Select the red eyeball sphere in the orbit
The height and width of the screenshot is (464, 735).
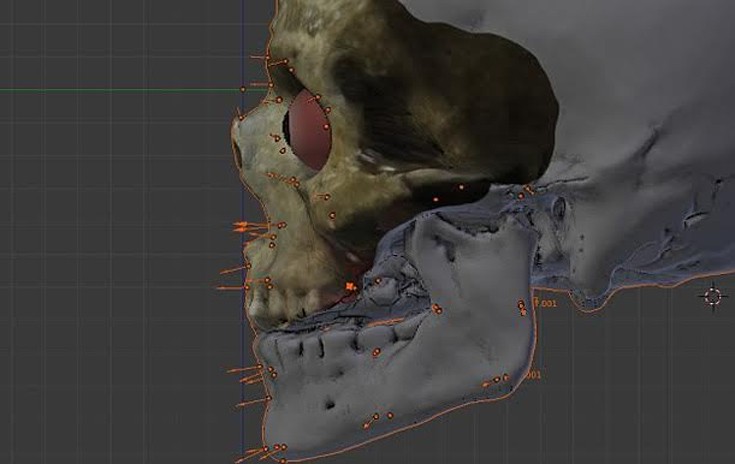coord(310,132)
